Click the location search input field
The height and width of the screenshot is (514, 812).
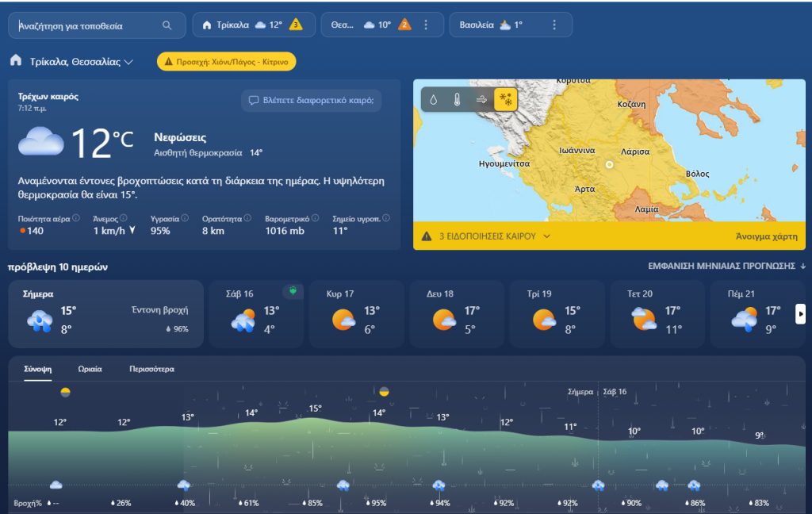pyautogui.click(x=87, y=25)
